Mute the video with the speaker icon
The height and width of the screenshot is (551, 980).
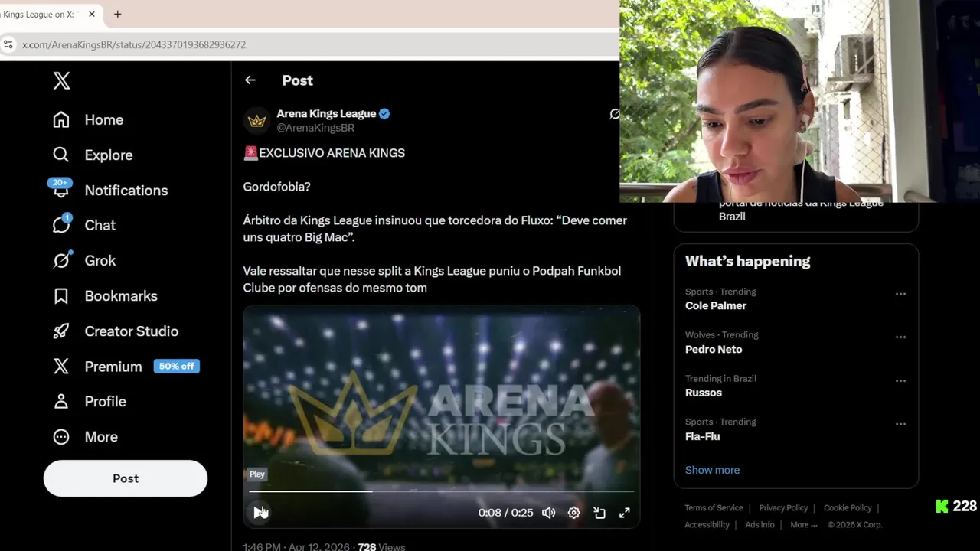(x=548, y=513)
